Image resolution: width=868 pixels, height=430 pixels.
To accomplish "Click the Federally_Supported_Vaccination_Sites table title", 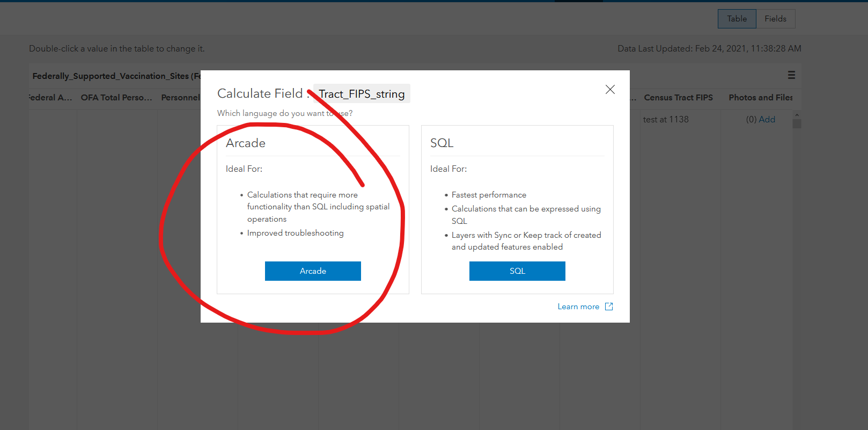I will (x=116, y=76).
